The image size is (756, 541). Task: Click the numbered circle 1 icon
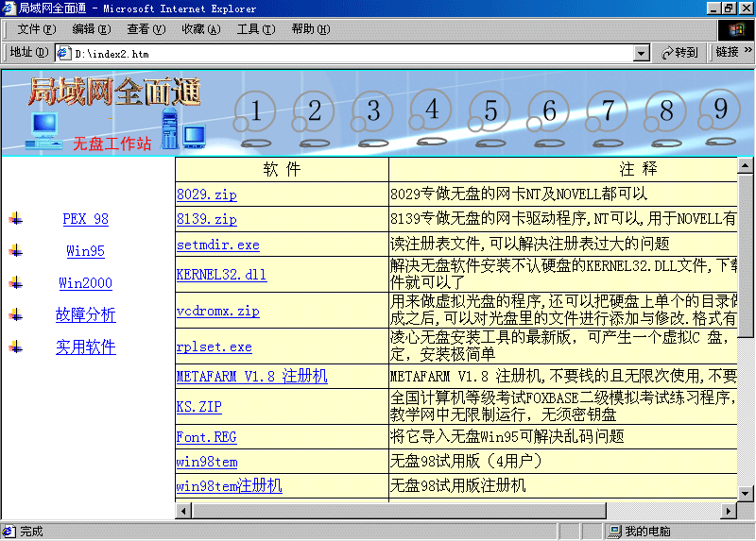(255, 113)
